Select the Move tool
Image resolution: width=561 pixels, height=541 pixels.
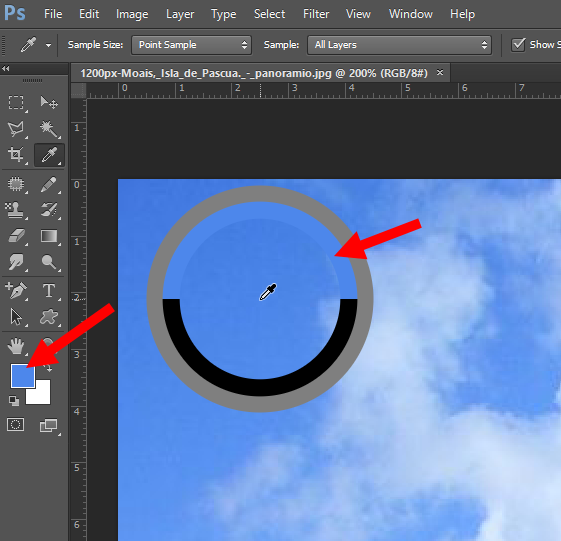49,103
